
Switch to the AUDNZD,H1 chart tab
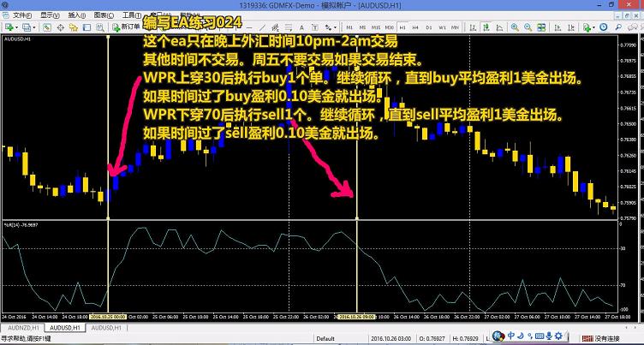pos(24,327)
